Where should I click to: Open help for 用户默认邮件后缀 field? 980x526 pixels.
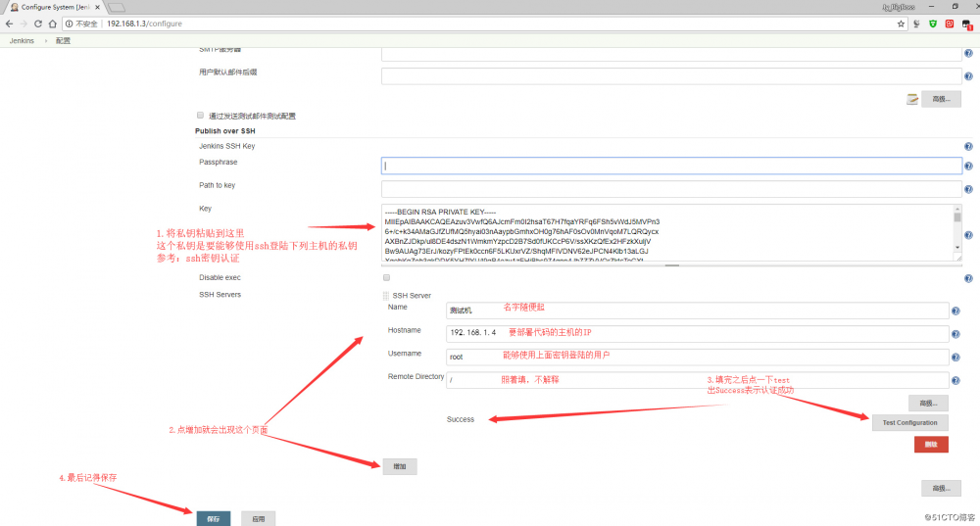coord(968,76)
